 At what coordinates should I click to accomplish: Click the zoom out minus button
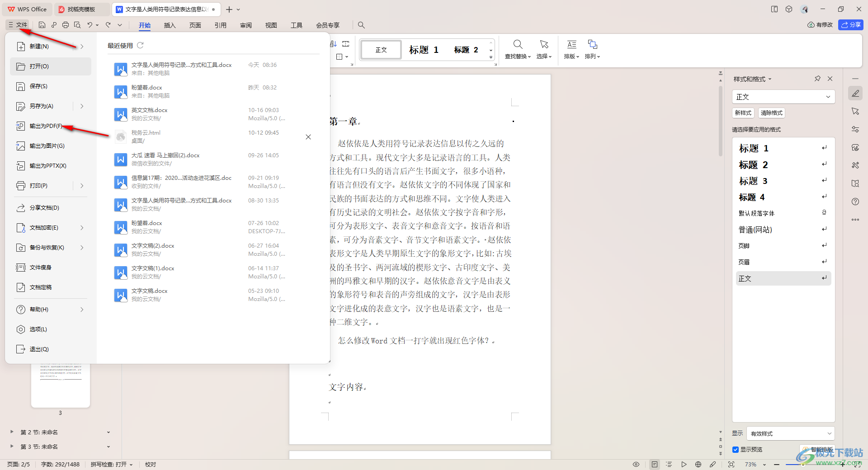pyautogui.click(x=777, y=464)
